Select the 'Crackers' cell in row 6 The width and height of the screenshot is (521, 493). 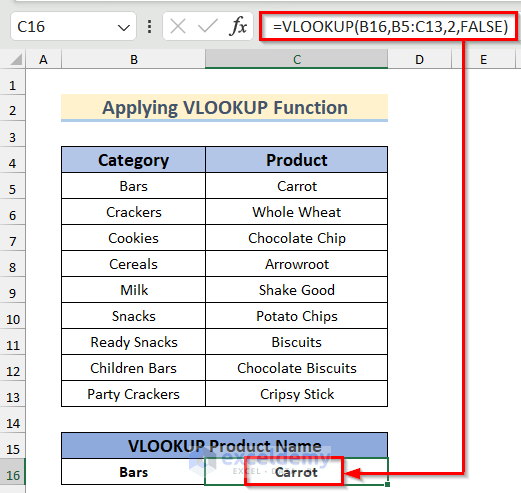(x=133, y=212)
